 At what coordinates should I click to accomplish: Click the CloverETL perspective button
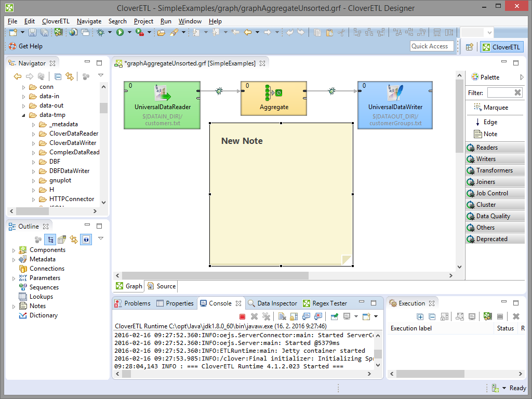click(501, 47)
